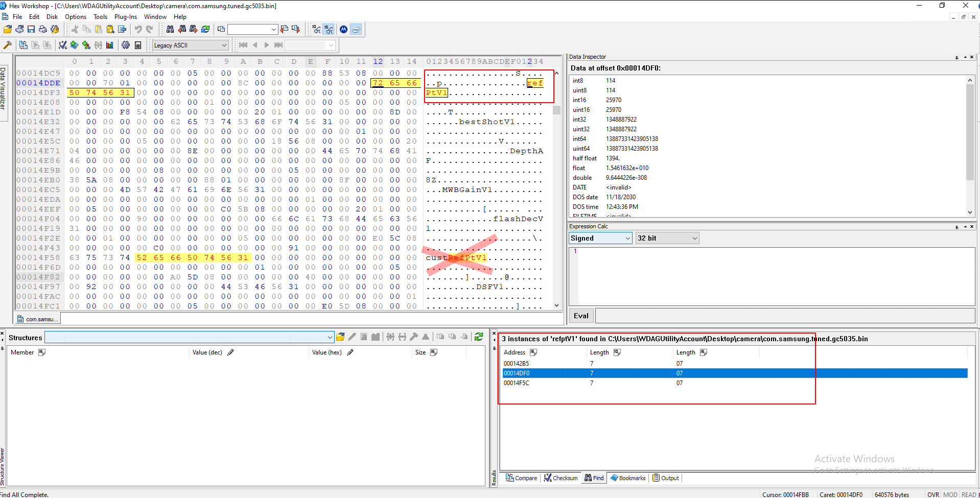Switch to the Bookmarks results tab
The image size is (980, 498).
[628, 478]
